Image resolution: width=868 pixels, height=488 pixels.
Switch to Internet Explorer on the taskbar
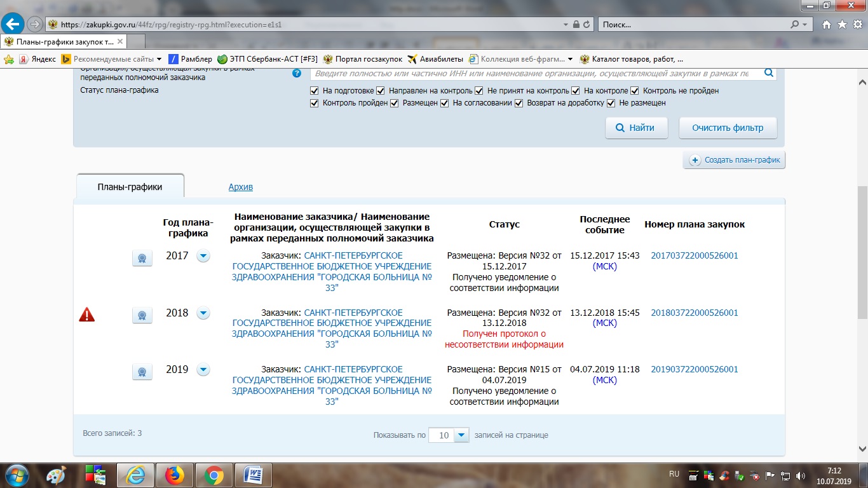[x=135, y=475]
